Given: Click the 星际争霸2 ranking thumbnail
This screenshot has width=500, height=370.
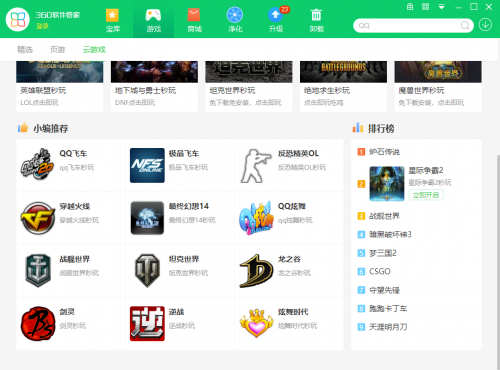Looking at the screenshot, I should click(387, 184).
